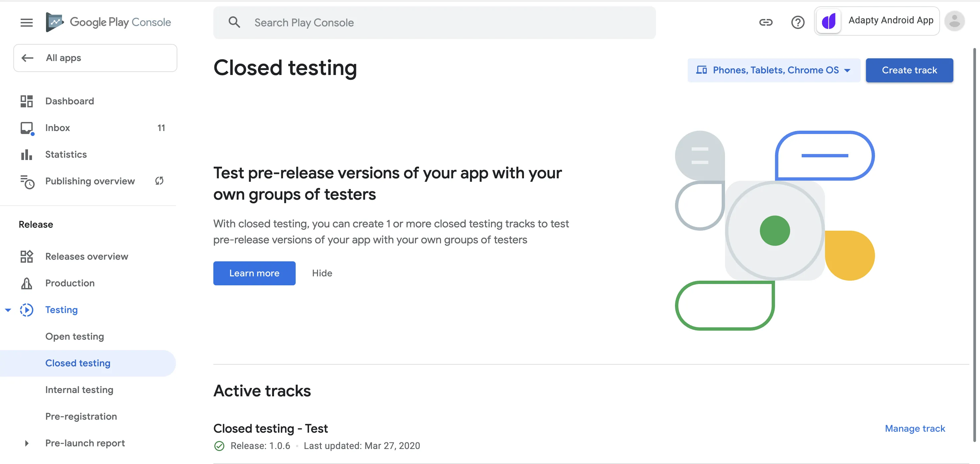Open the hamburger navigation menu
Viewport: 980px width, 464px height.
26,22
